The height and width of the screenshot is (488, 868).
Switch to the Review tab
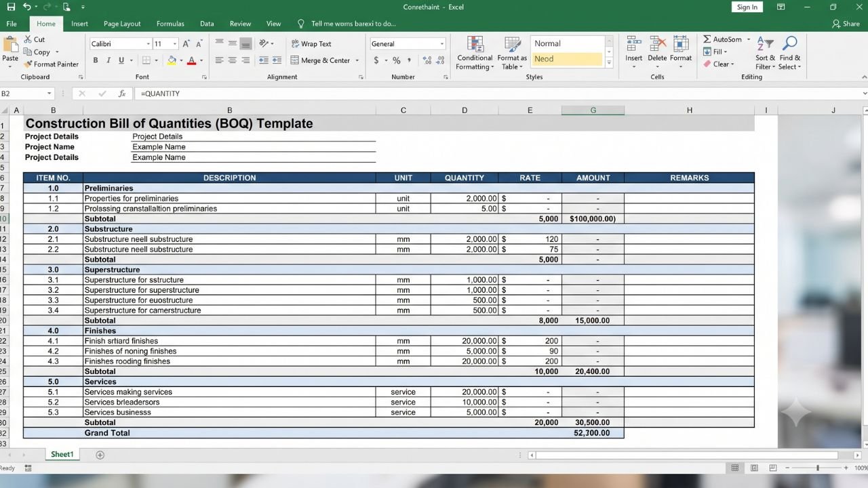click(240, 24)
